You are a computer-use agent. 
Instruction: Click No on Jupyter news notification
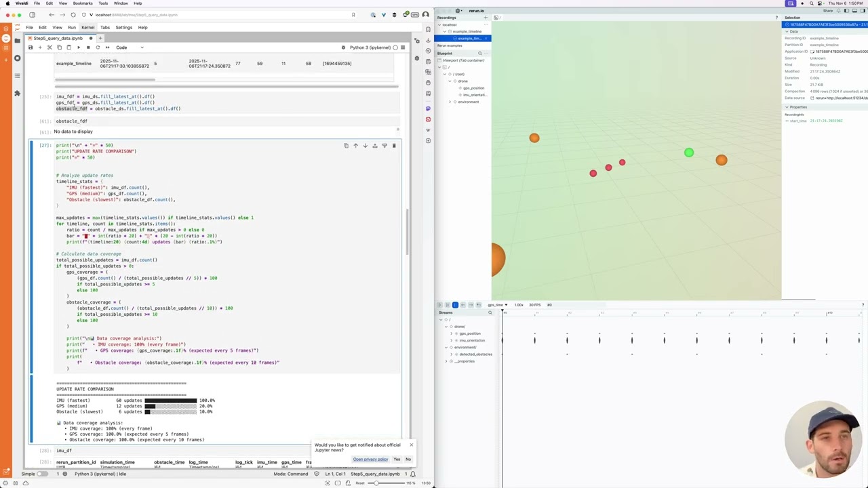(x=408, y=460)
